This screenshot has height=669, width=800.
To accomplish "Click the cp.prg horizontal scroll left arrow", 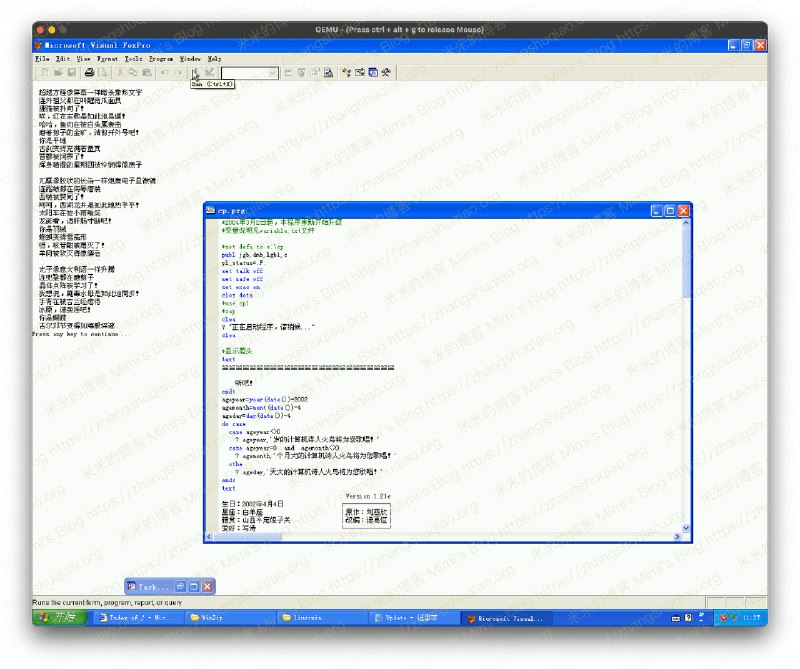I will point(209,536).
